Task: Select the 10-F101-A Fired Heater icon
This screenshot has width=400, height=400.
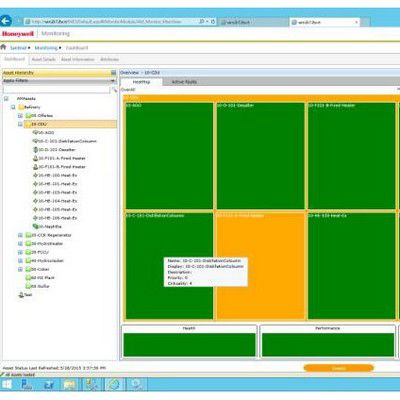Action: click(36, 158)
